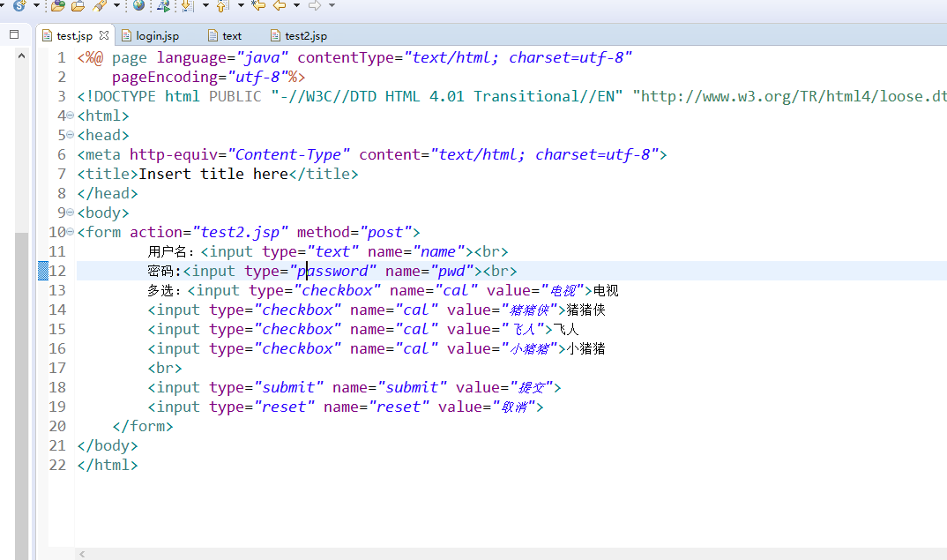Viewport: 947px width, 560px height.
Task: Click the left panel vertical scrollbar thumb
Action: coord(22,396)
